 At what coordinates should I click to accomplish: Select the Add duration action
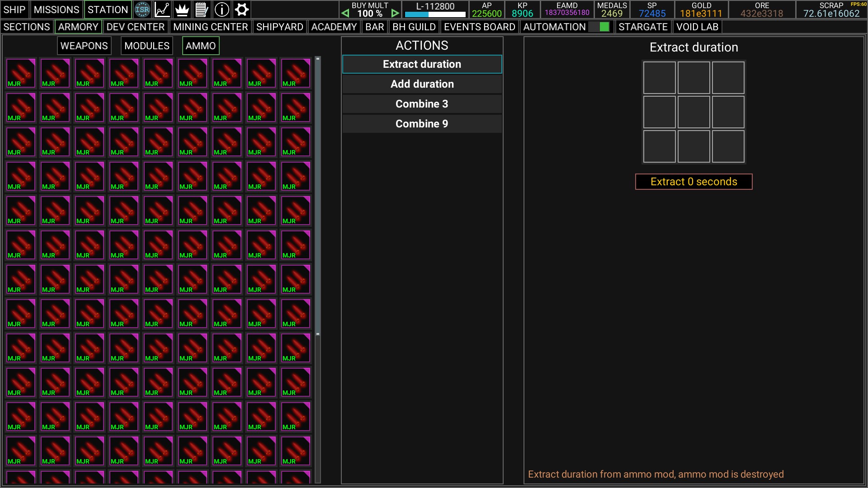[x=422, y=84]
